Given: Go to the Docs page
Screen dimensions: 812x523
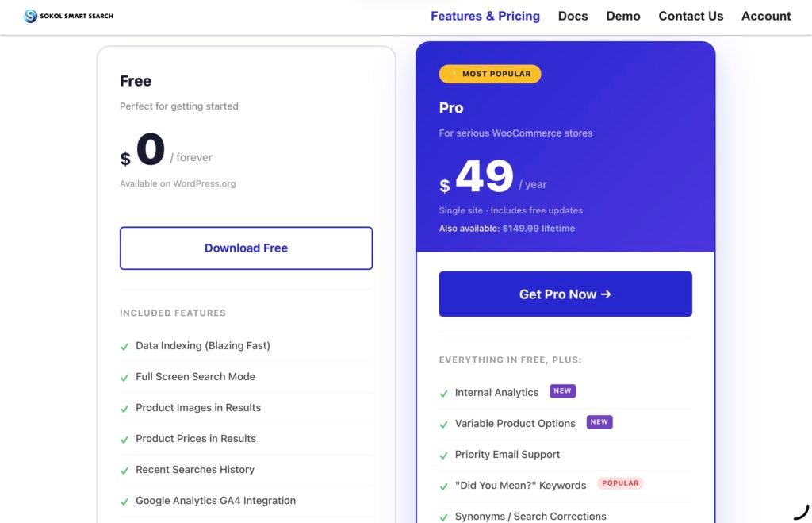Looking at the screenshot, I should click(x=573, y=16).
